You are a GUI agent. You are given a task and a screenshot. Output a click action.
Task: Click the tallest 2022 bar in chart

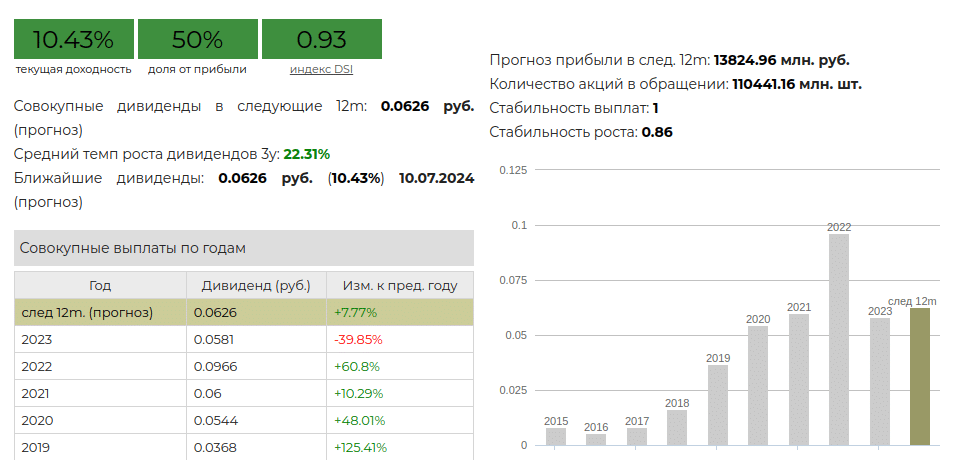(x=839, y=340)
